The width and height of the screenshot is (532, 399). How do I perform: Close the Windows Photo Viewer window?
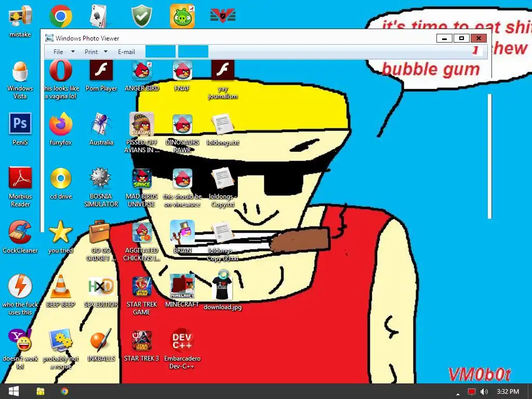(x=478, y=38)
